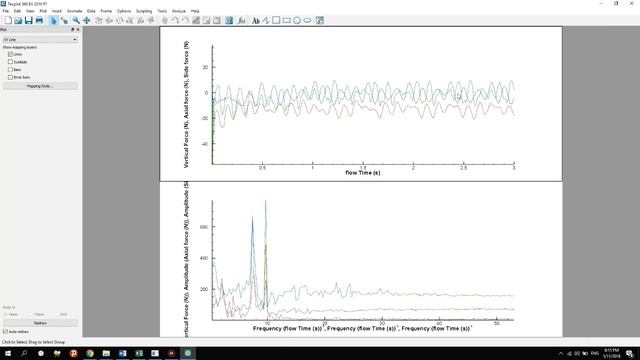Open the XY Line plot type dropdown
This screenshot has width=640, height=360.
(40, 40)
